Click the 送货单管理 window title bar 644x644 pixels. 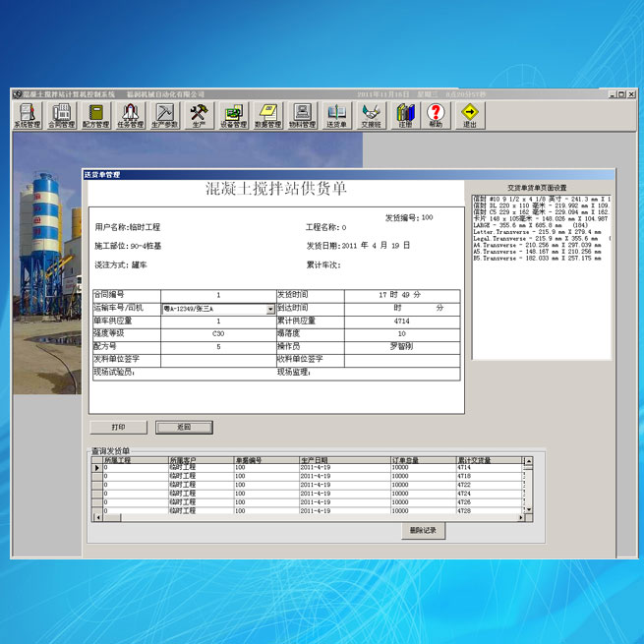(349, 175)
